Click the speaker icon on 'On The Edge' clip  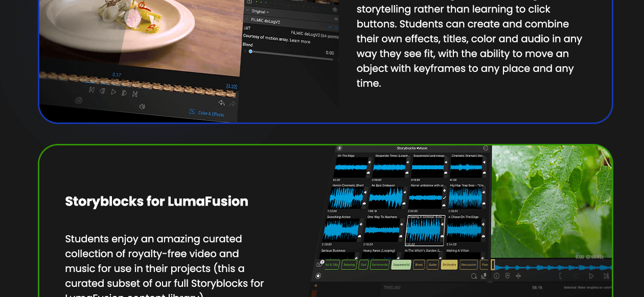coord(370,163)
